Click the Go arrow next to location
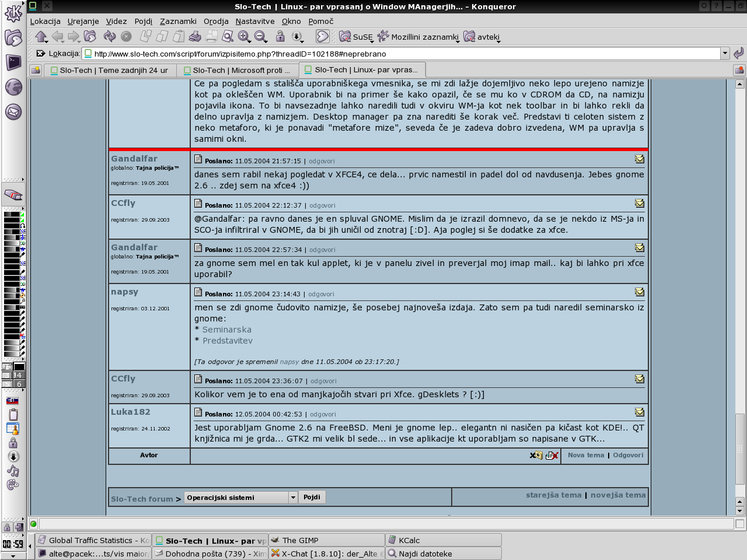747x560 pixels. click(739, 53)
